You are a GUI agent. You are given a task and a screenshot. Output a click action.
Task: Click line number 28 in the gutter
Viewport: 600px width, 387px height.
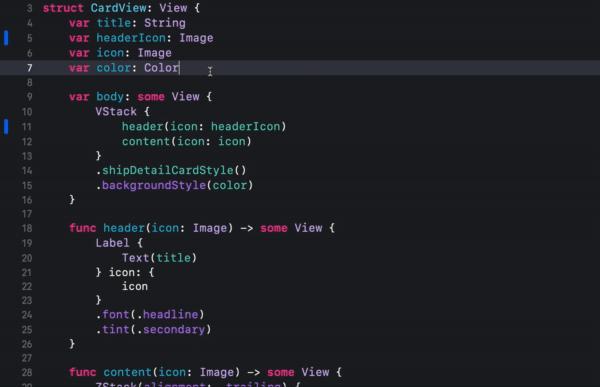(27, 372)
